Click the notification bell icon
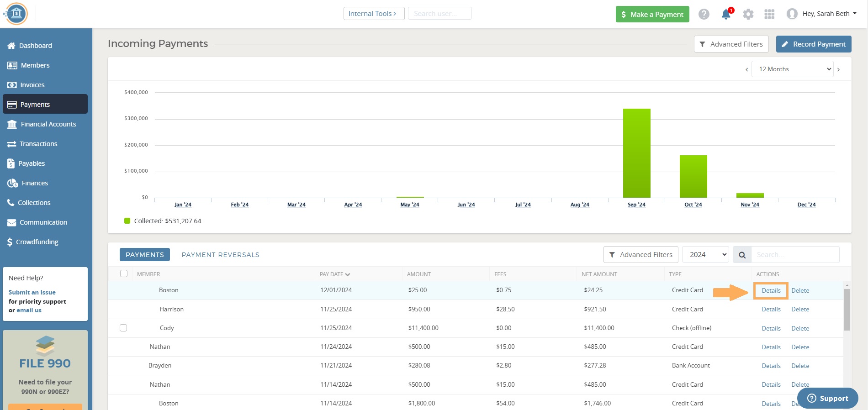 coord(726,14)
